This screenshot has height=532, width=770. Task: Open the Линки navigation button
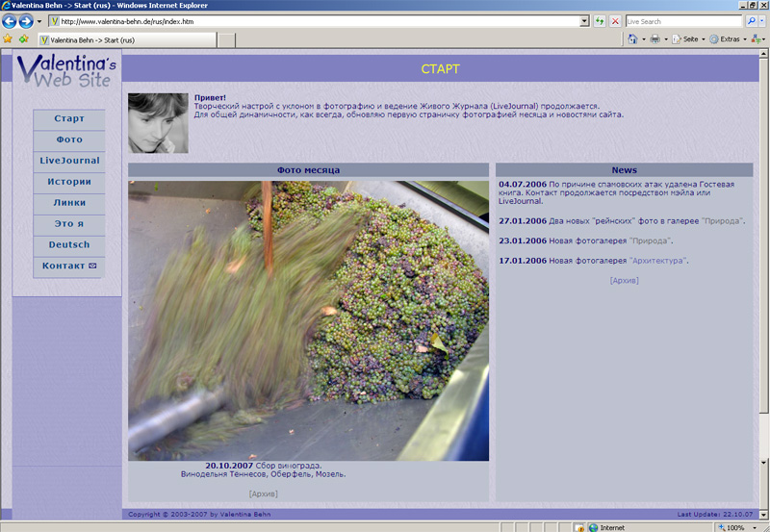pyautogui.click(x=69, y=203)
